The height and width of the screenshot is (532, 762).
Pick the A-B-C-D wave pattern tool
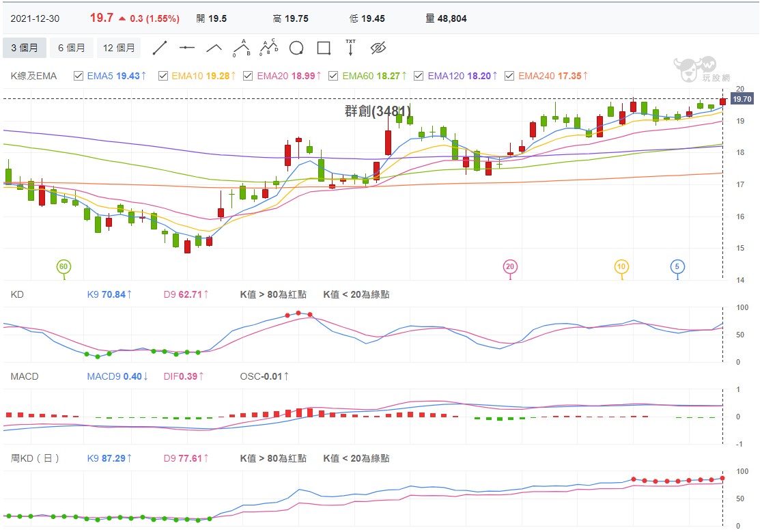tap(269, 48)
